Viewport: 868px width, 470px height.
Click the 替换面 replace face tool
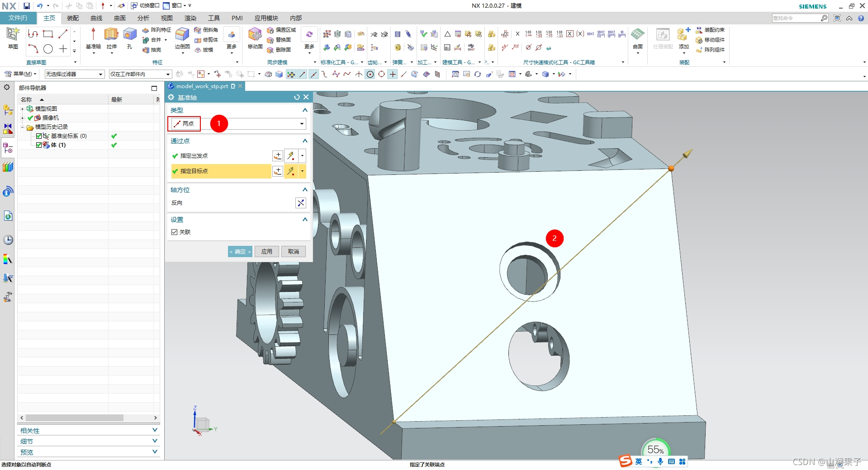(279, 40)
